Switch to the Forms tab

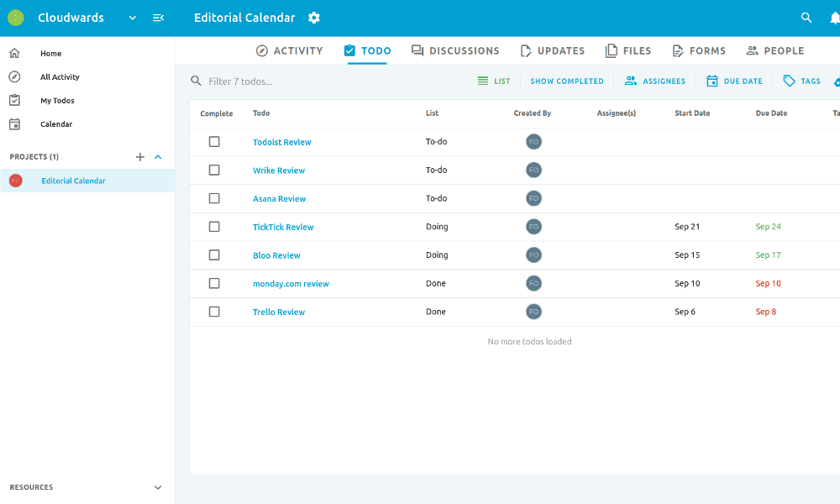pos(699,51)
